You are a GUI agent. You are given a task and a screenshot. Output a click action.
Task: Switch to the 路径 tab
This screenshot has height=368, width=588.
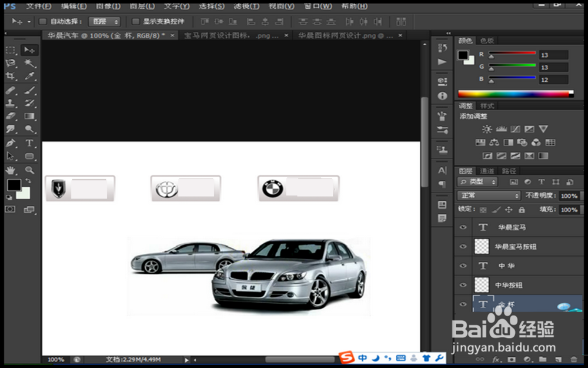tap(509, 171)
